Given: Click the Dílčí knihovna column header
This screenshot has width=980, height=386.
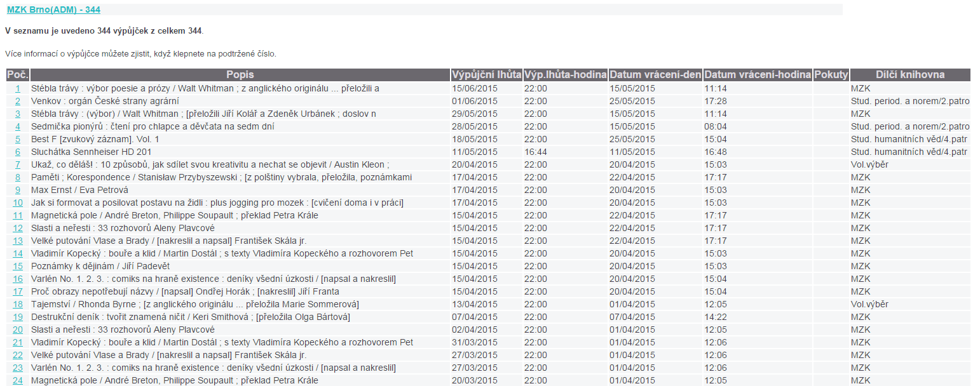Looking at the screenshot, I should tap(909, 75).
